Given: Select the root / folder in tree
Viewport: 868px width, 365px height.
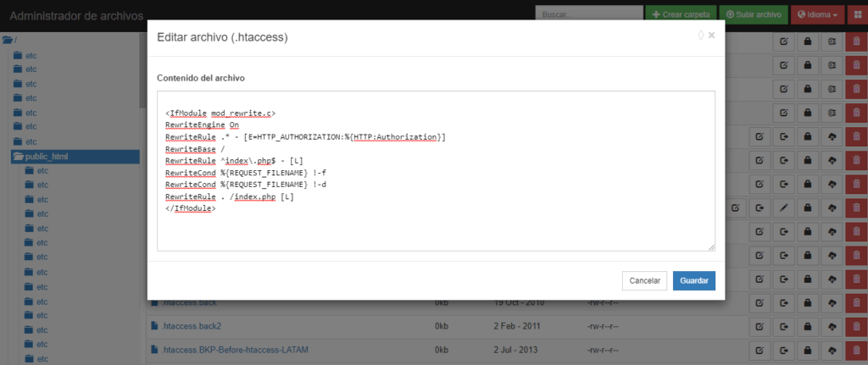Looking at the screenshot, I should pyautogui.click(x=11, y=40).
